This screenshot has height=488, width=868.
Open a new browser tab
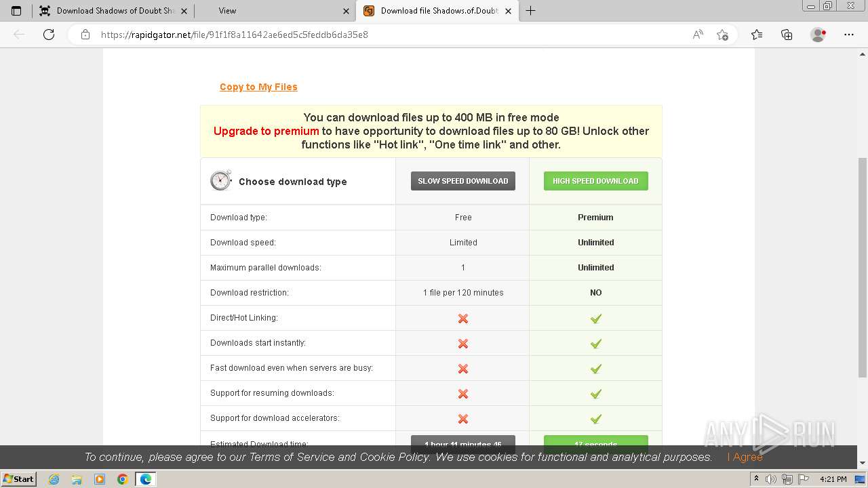(531, 11)
